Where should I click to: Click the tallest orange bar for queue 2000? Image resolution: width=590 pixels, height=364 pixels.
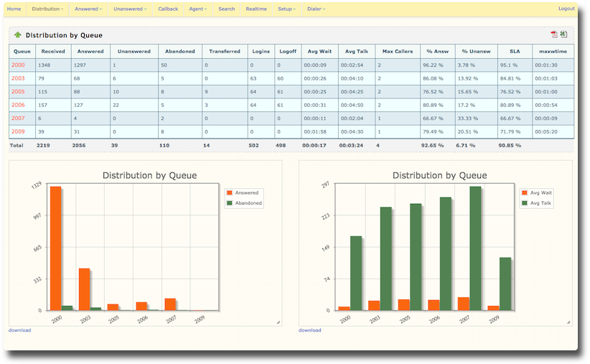pos(55,248)
